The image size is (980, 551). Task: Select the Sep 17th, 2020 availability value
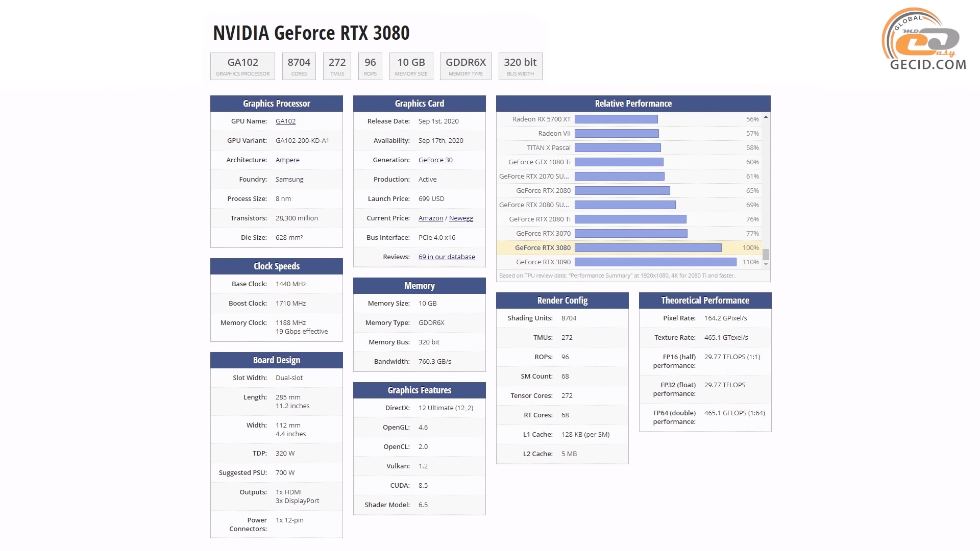coord(441,140)
